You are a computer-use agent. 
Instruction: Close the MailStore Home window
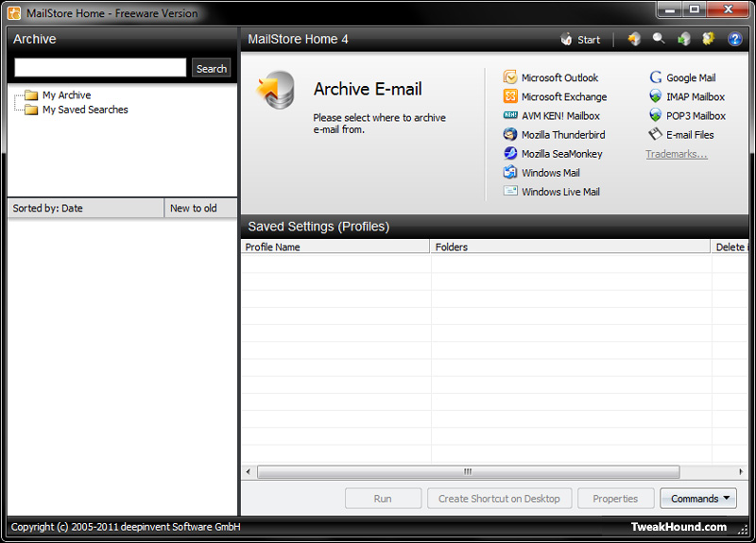[728, 9]
